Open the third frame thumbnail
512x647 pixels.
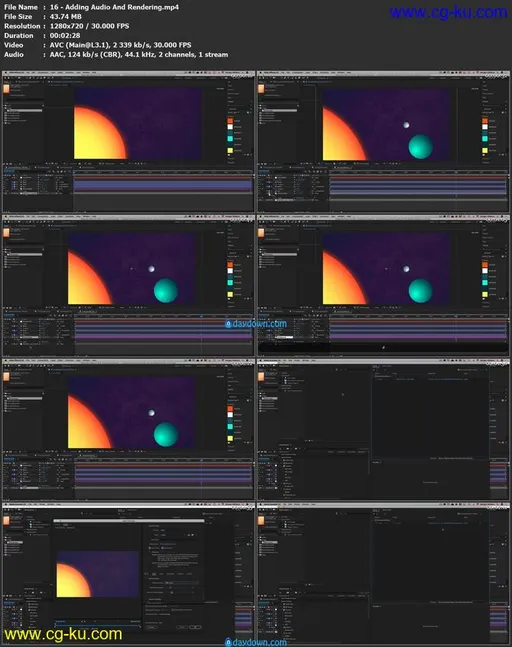[128, 286]
